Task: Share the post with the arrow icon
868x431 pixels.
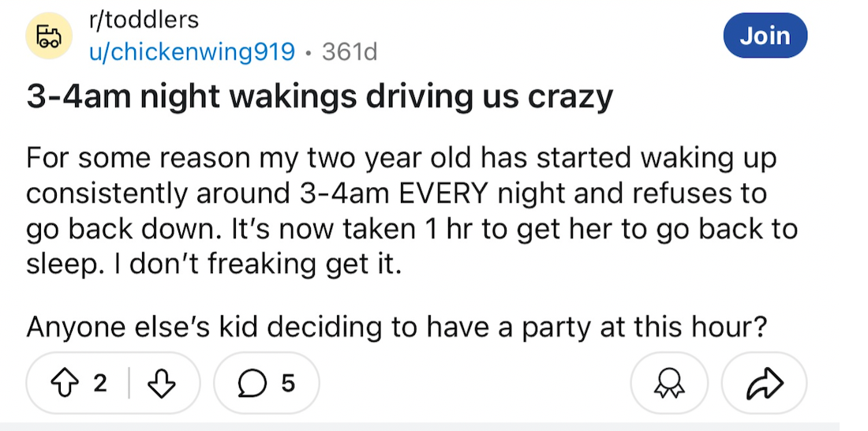Action: [x=764, y=384]
